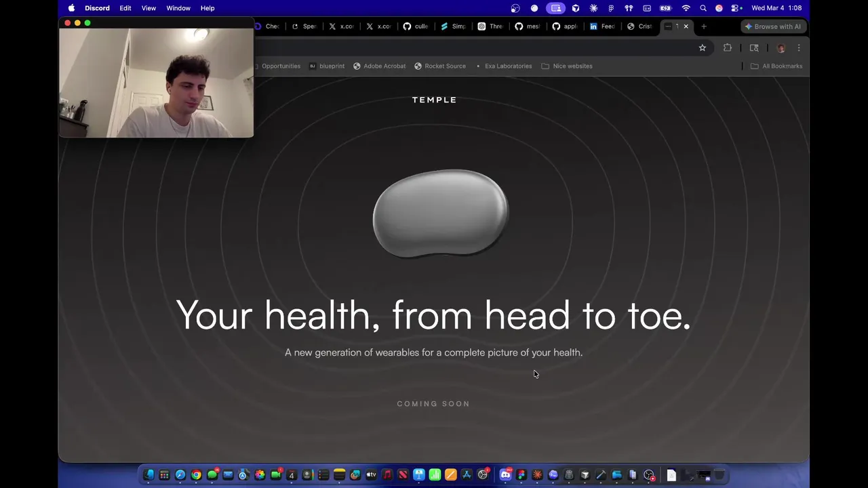Open Spotlight search in menu bar

coord(703,8)
